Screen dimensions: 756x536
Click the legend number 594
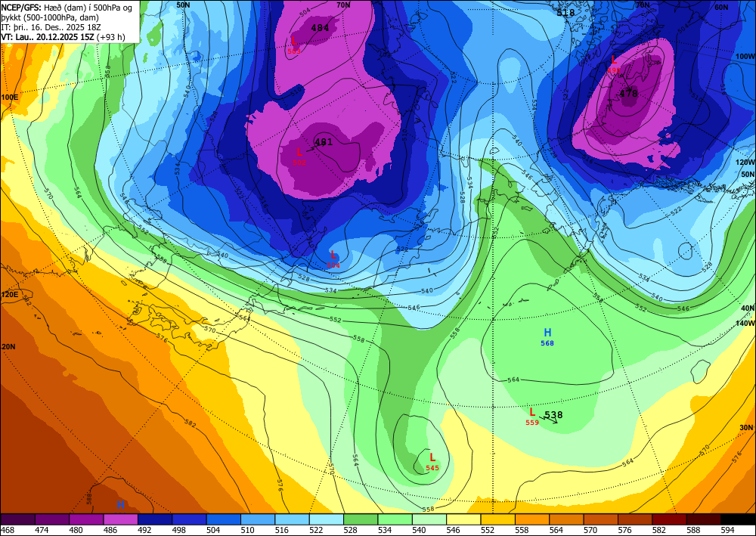pyautogui.click(x=727, y=530)
